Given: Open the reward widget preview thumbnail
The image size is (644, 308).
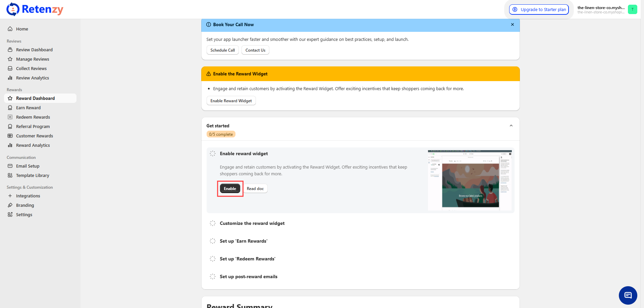Looking at the screenshot, I should click(x=470, y=180).
